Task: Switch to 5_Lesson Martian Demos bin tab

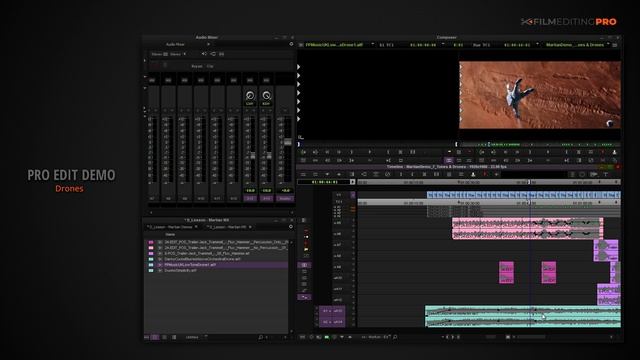Action: point(170,227)
